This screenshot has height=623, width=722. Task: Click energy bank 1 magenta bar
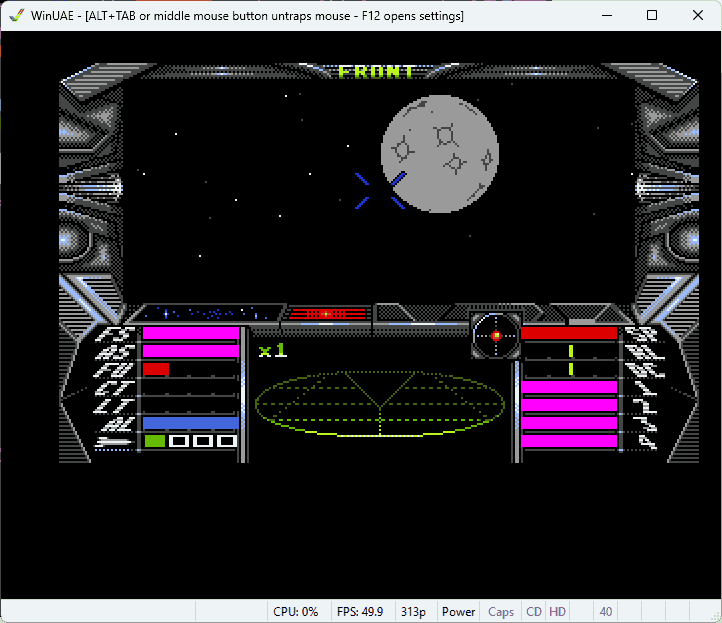[x=569, y=387]
